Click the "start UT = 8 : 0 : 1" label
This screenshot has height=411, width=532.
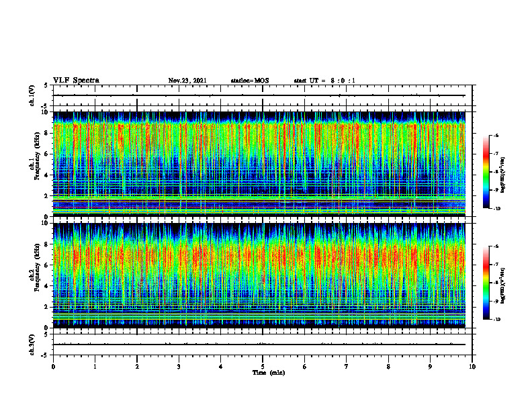324,81
